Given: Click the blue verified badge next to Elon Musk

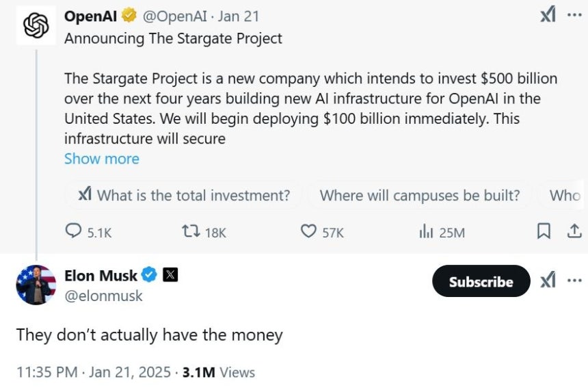Looking at the screenshot, I should 149,275.
